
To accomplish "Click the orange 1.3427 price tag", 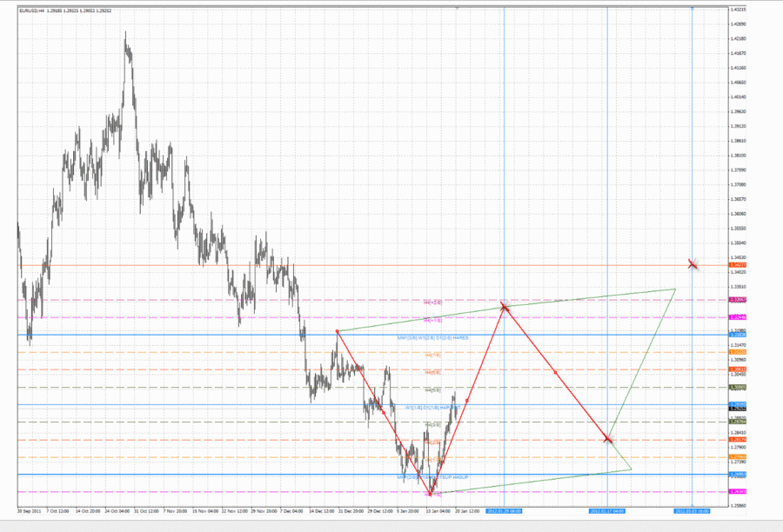I will pyautogui.click(x=736, y=264).
